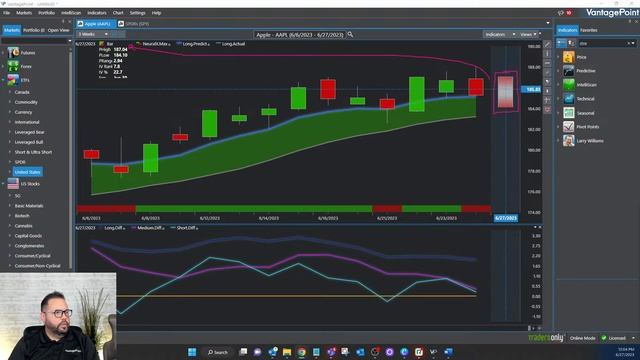Open the Chart menu

(x=118, y=13)
